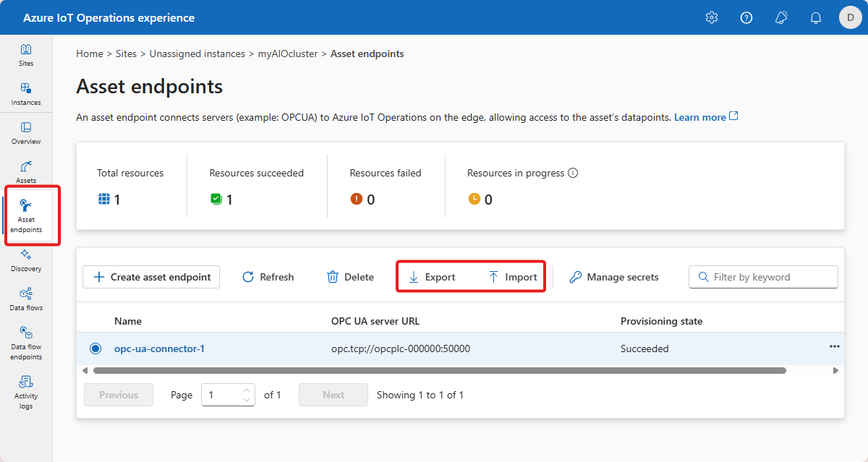Open the opc-ua-connector-1 link
Viewport: 868px width, 462px height.
159,348
